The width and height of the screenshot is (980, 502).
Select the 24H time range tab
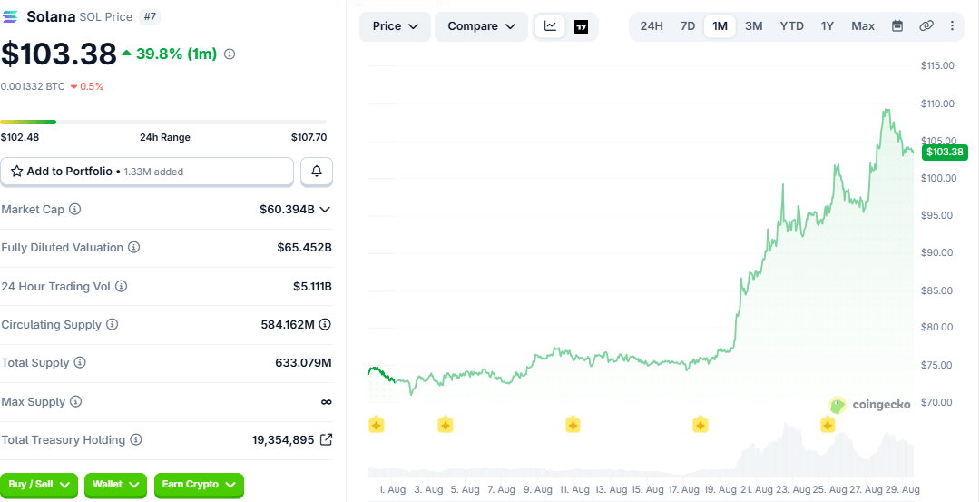point(652,26)
